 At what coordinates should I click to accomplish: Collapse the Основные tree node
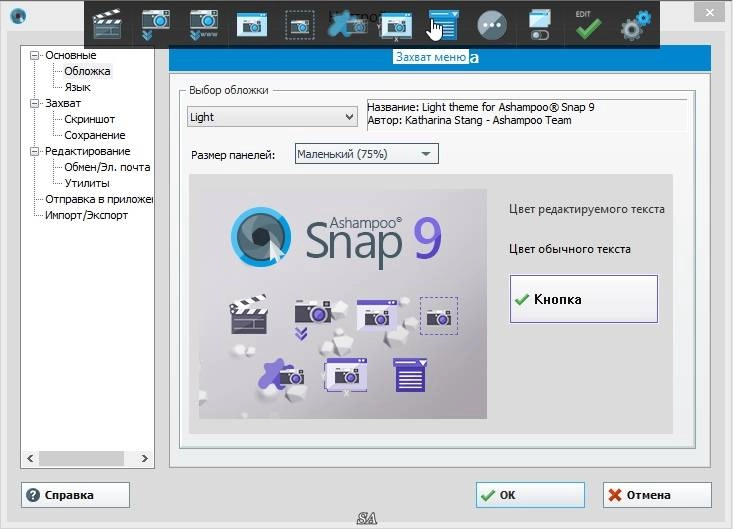click(34, 55)
